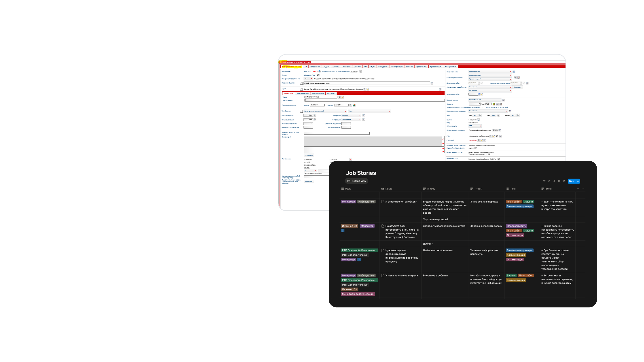
Task: Add a column with the plus icon
Action: 578,189
